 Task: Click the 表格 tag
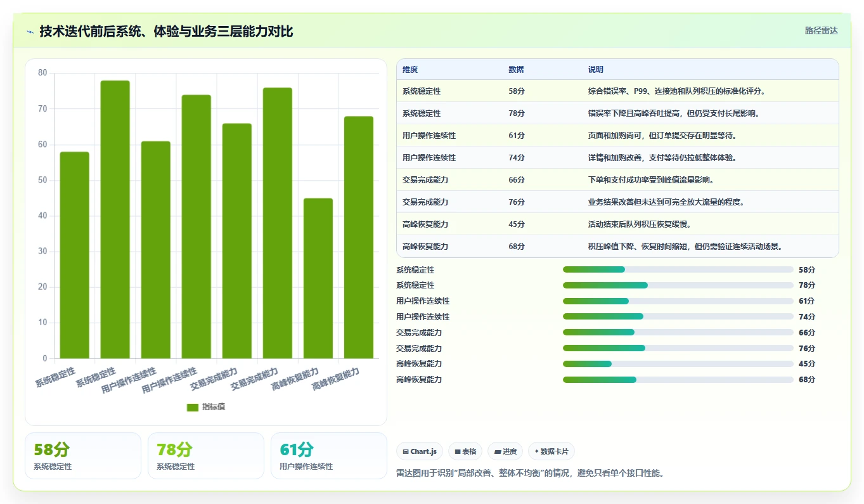(x=465, y=451)
